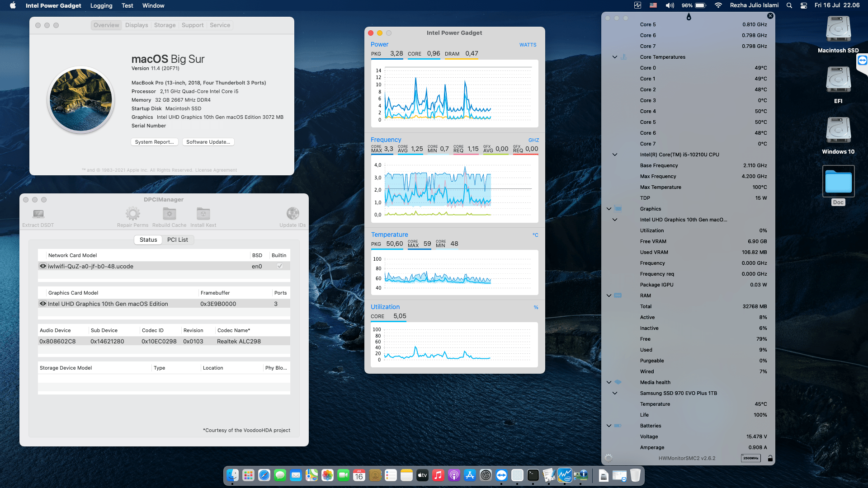Click eye icon beside Intel UHD Graphics row
The image size is (868, 488).
pyautogui.click(x=43, y=304)
